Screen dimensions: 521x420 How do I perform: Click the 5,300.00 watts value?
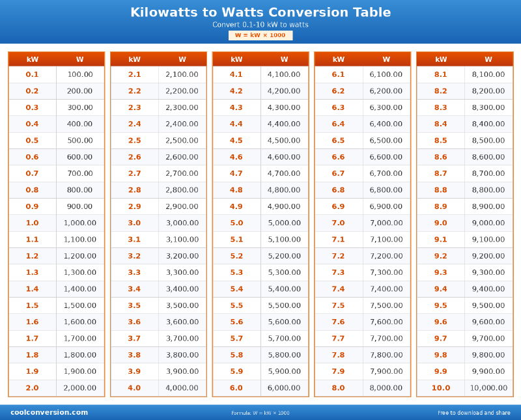click(x=284, y=272)
